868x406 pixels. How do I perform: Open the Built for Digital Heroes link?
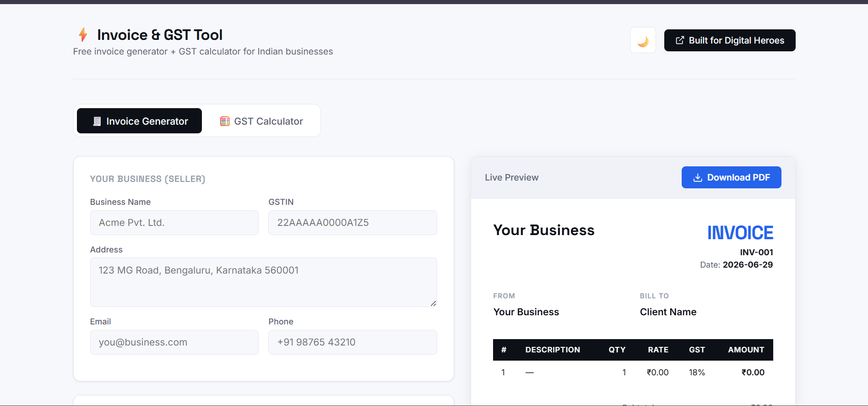(730, 40)
